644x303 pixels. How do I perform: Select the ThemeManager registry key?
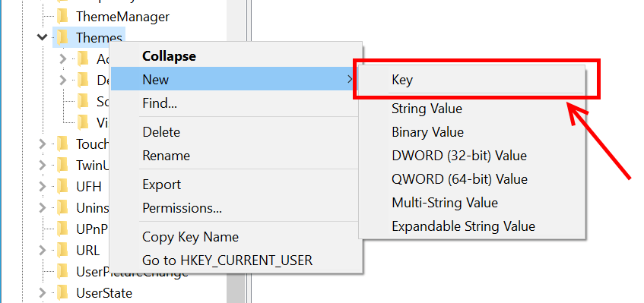tap(122, 17)
